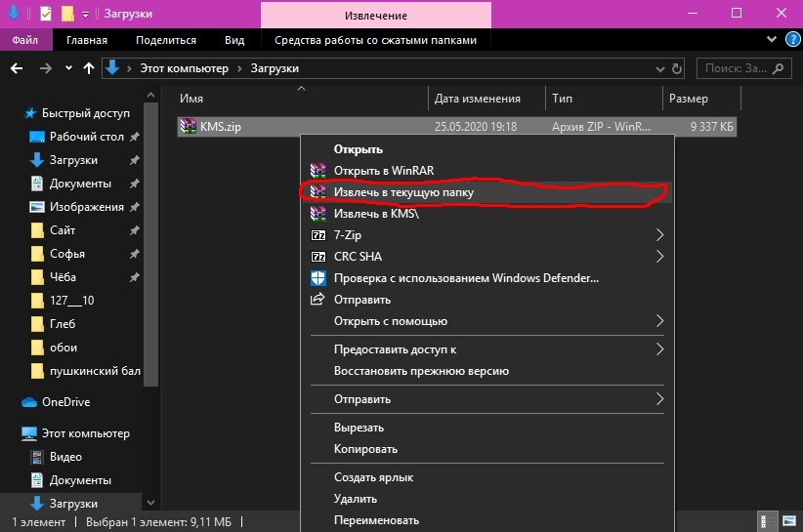
Task: Open the Глеб folder in sidebar
Action: tap(54, 324)
